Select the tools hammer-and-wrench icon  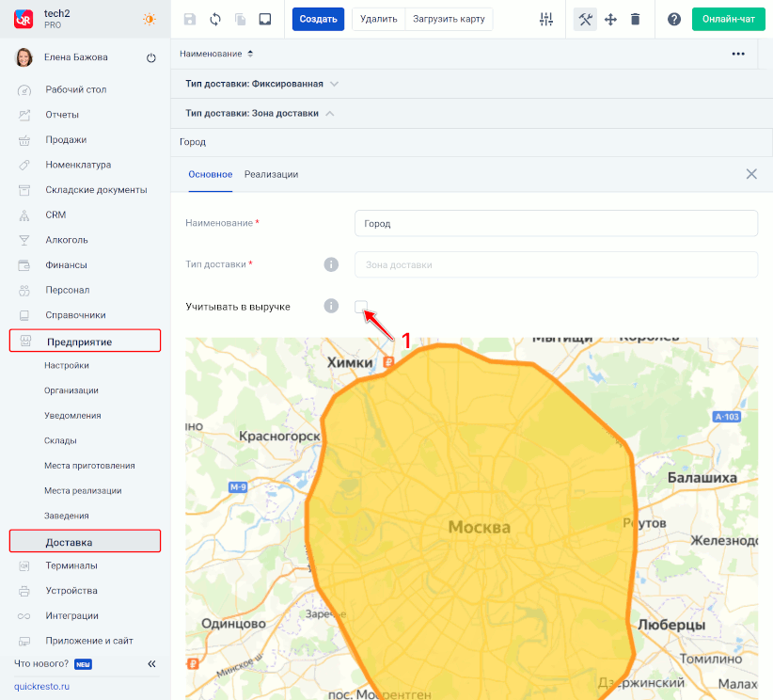click(x=585, y=19)
